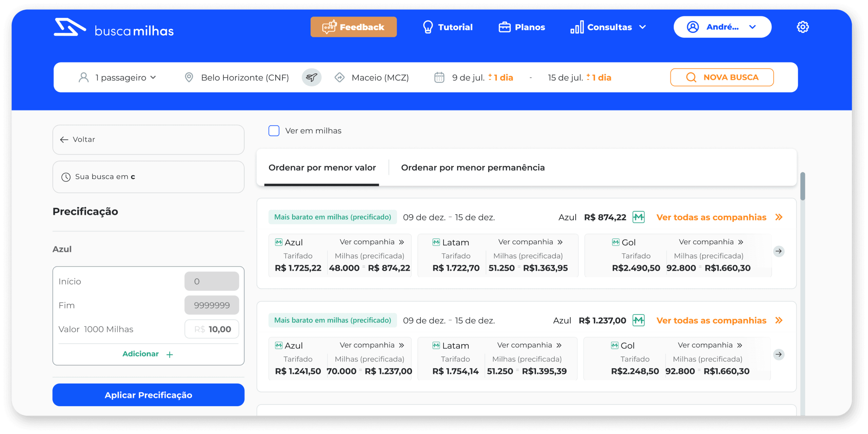Click right arrow on first results card
This screenshot has width=868, height=434.
click(x=778, y=251)
